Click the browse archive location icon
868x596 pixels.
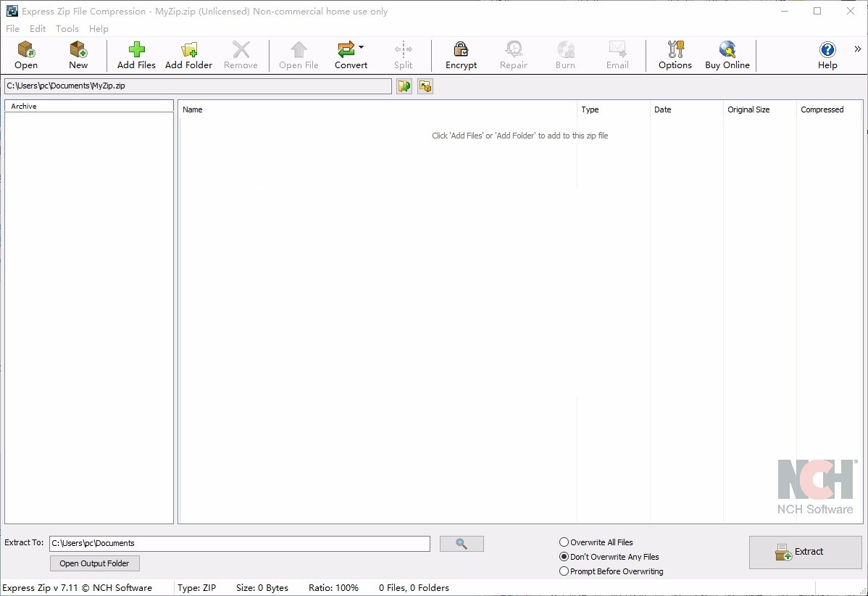404,86
